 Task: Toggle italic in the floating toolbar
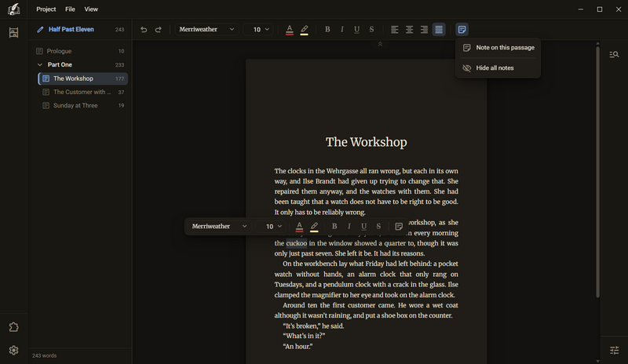349,226
